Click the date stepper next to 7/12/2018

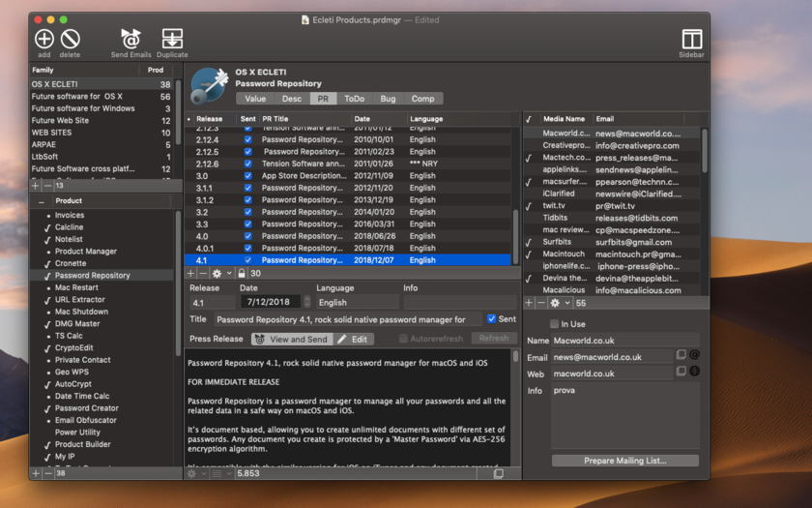(307, 303)
